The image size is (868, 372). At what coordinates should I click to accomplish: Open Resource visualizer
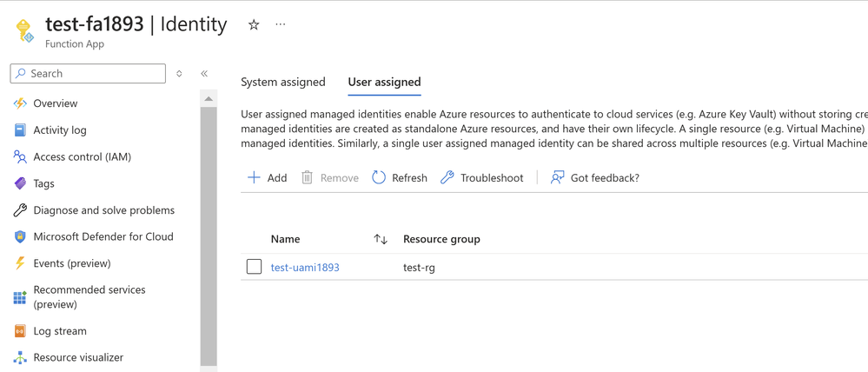[78, 357]
